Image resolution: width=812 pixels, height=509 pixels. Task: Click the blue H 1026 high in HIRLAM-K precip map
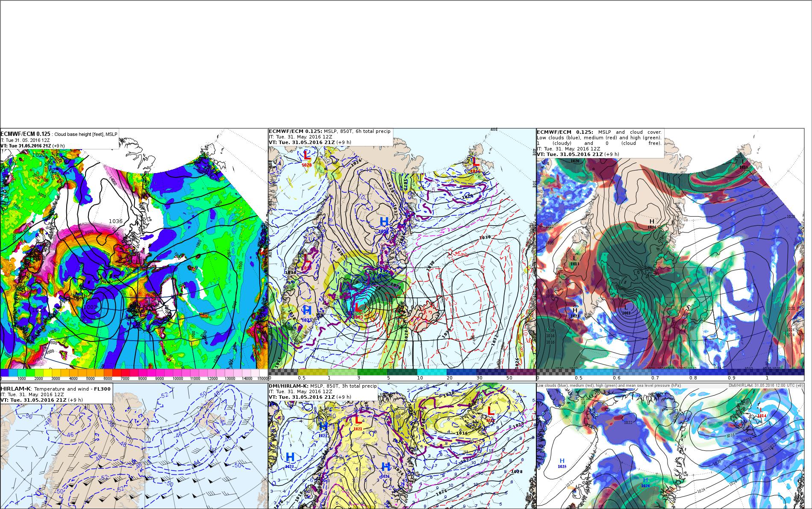point(385,469)
